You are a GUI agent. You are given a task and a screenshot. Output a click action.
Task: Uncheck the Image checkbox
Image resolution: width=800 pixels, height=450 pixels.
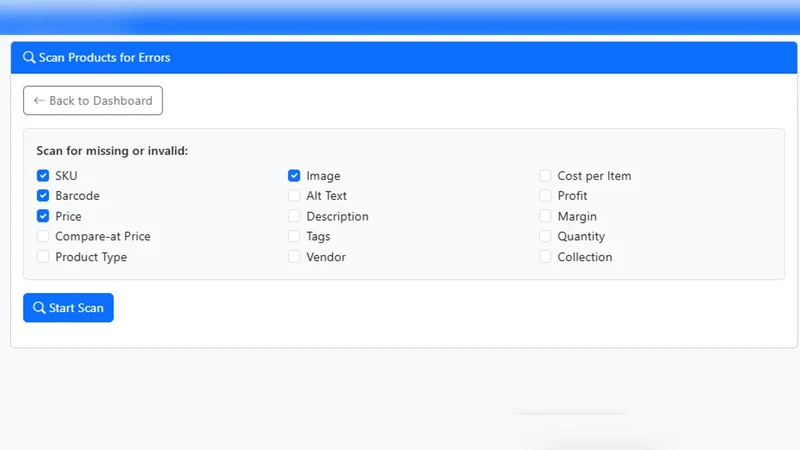(x=294, y=176)
